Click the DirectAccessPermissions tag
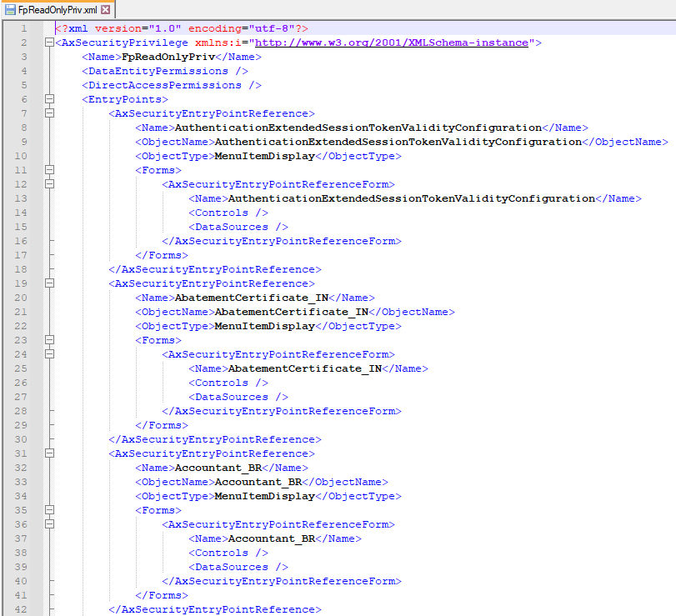 click(172, 85)
